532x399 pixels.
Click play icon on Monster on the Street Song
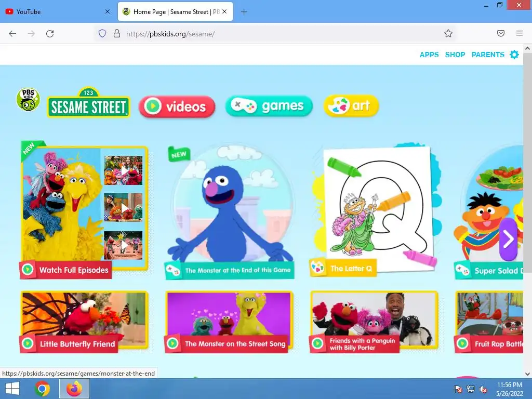coord(172,343)
